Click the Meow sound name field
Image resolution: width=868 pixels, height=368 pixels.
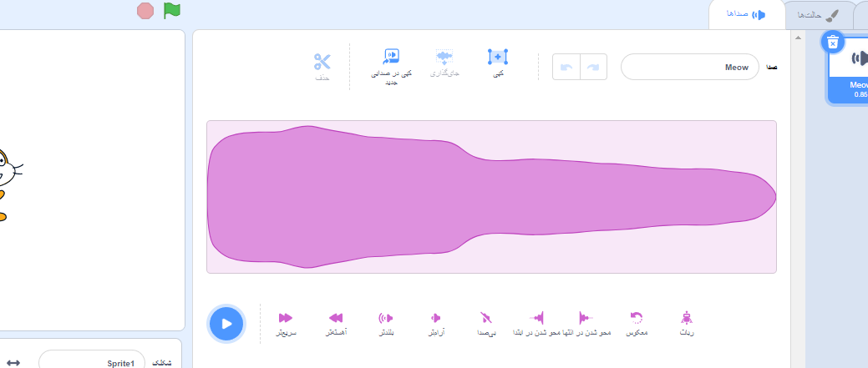(x=689, y=67)
